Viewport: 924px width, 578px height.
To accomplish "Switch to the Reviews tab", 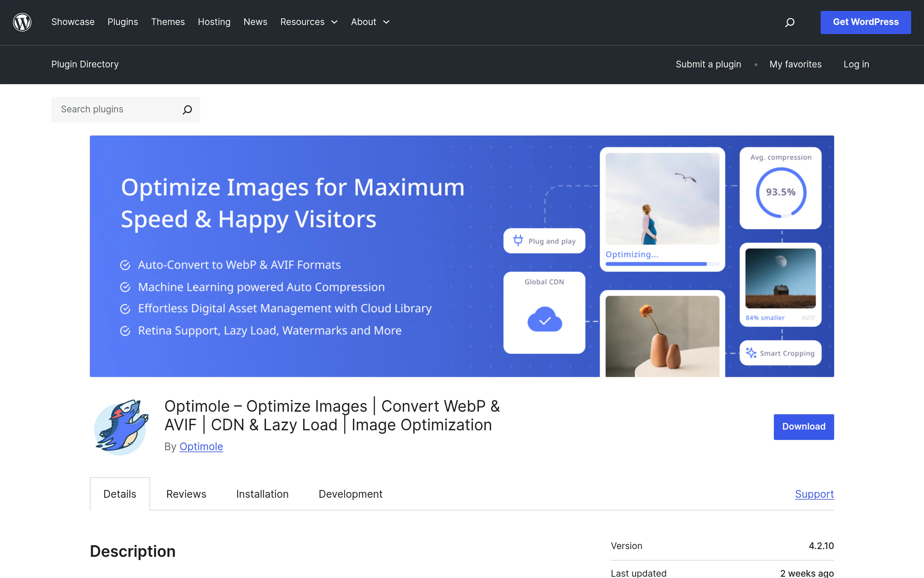I will pos(186,494).
